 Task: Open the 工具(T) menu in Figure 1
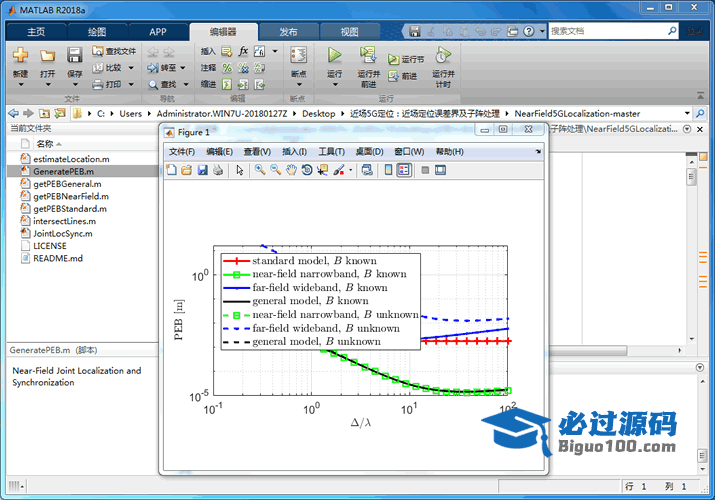(331, 152)
